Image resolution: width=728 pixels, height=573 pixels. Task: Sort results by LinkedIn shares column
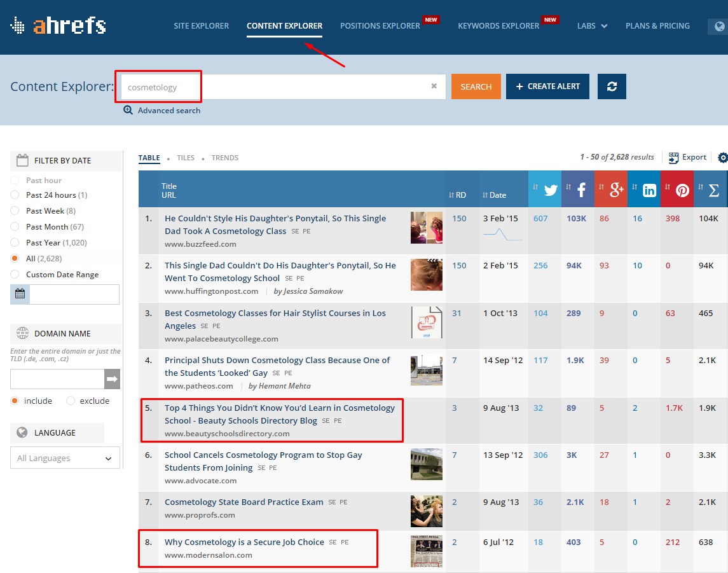click(x=644, y=189)
